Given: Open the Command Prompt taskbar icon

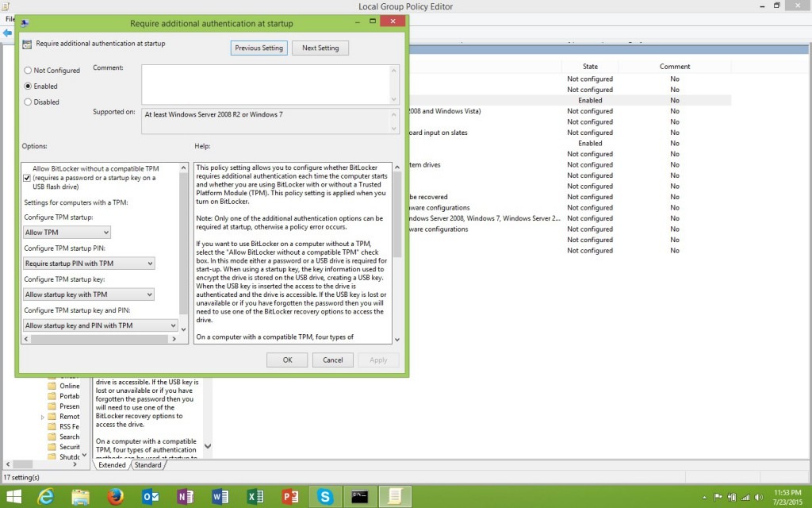Looking at the screenshot, I should click(360, 495).
